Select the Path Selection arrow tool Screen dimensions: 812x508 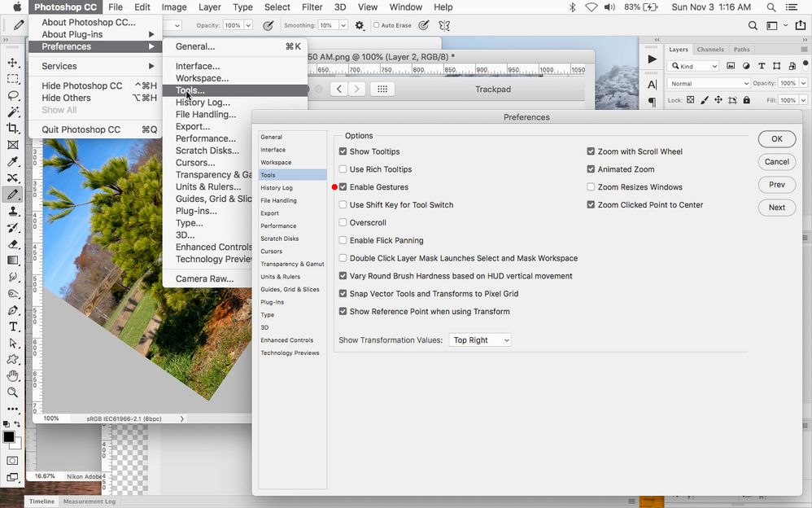click(x=12, y=343)
